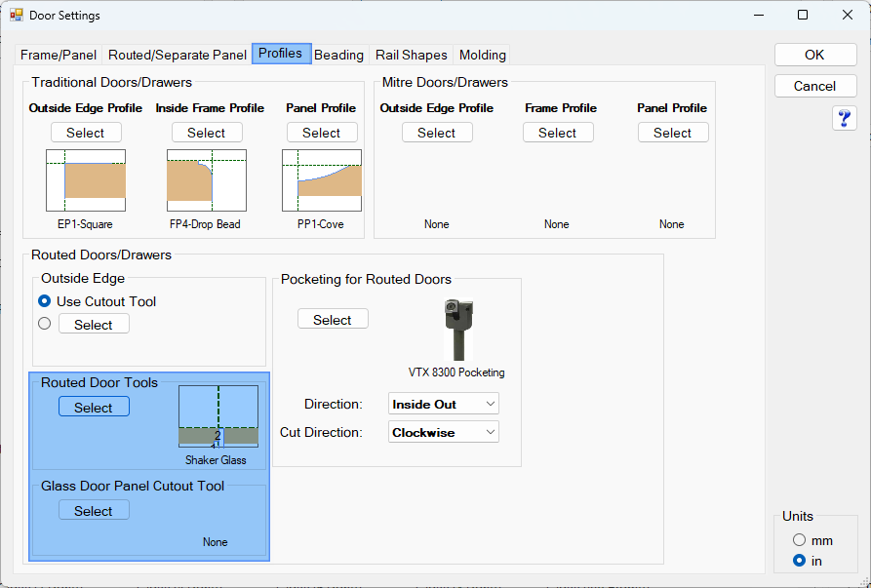This screenshot has height=588, width=871.
Task: Go to the Molding tab
Action: tap(482, 55)
